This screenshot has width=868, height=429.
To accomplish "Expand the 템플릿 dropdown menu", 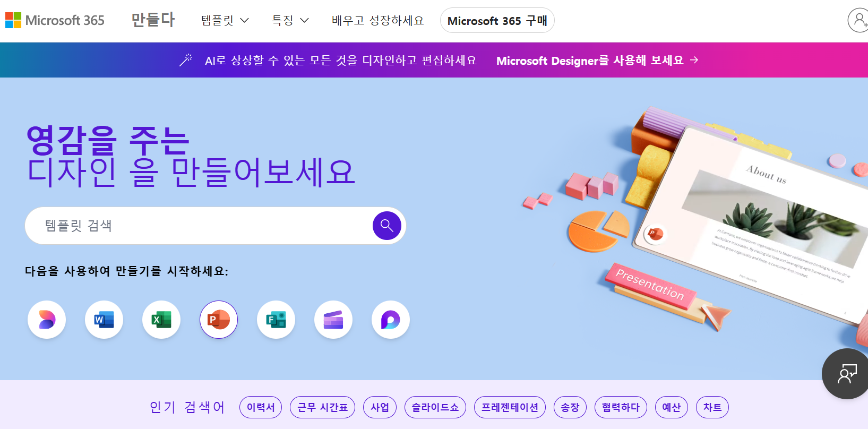I will (225, 21).
